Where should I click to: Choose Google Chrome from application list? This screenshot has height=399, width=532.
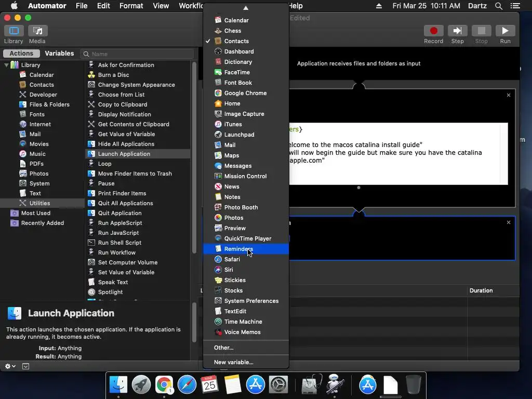[246, 93]
